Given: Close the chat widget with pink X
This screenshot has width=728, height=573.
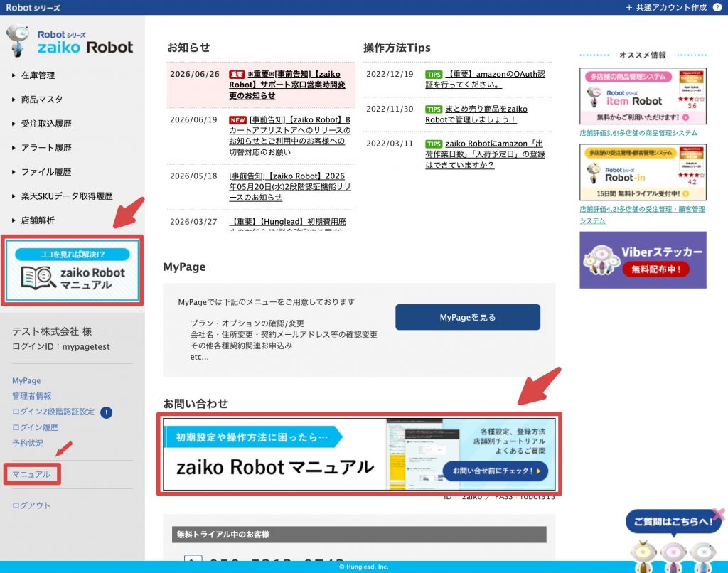Looking at the screenshot, I should [x=719, y=514].
